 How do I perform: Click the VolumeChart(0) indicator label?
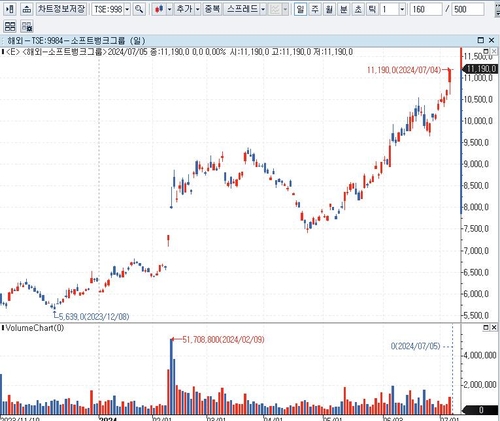(x=35, y=328)
